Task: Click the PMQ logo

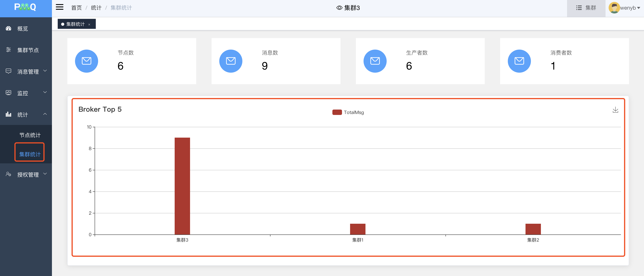Action: (25, 7)
